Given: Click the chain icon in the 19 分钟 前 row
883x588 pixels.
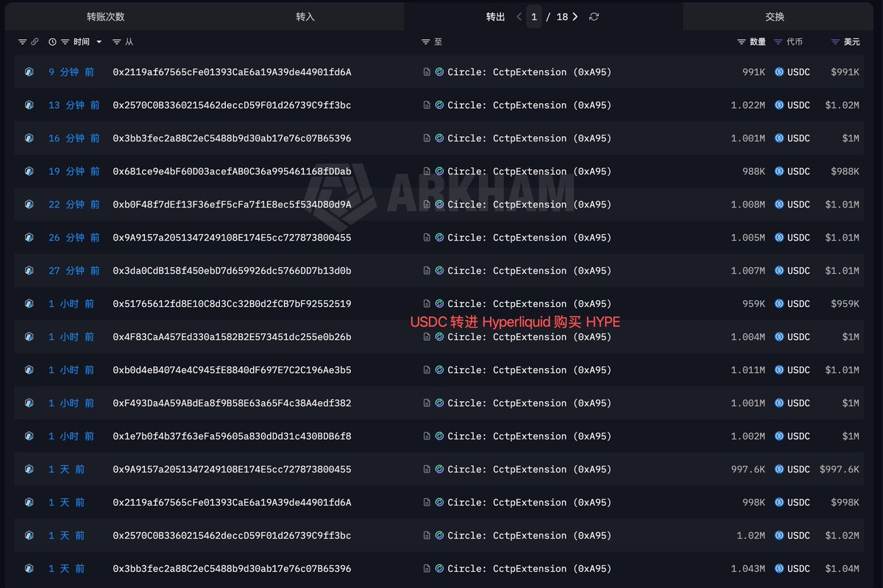Looking at the screenshot, I should point(29,171).
